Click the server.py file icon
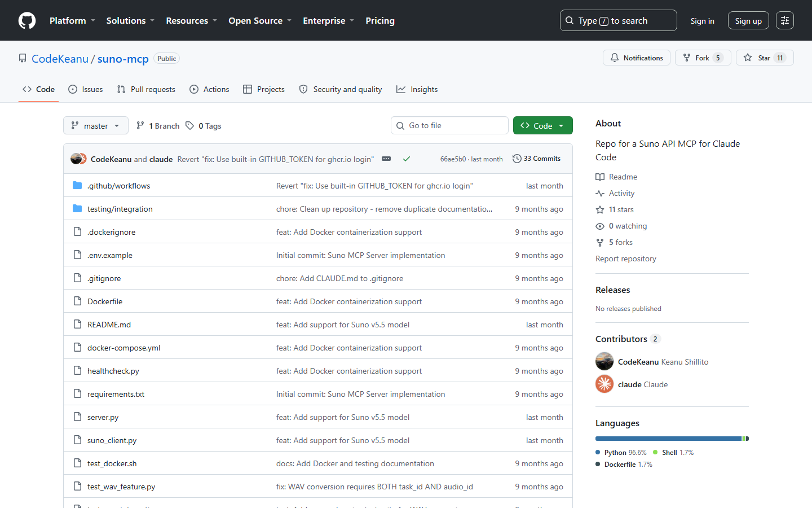The image size is (812, 508). [x=77, y=417]
